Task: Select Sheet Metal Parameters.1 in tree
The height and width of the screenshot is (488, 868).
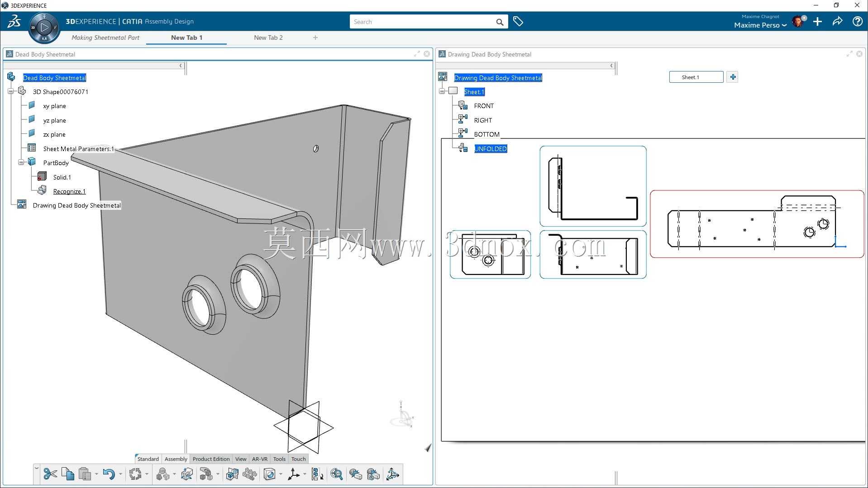Action: pos(79,148)
